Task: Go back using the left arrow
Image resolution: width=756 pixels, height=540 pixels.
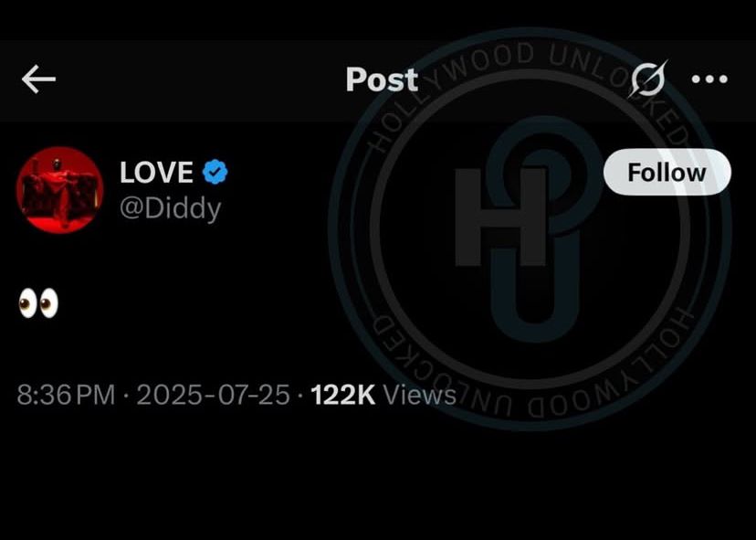Action: (x=38, y=79)
